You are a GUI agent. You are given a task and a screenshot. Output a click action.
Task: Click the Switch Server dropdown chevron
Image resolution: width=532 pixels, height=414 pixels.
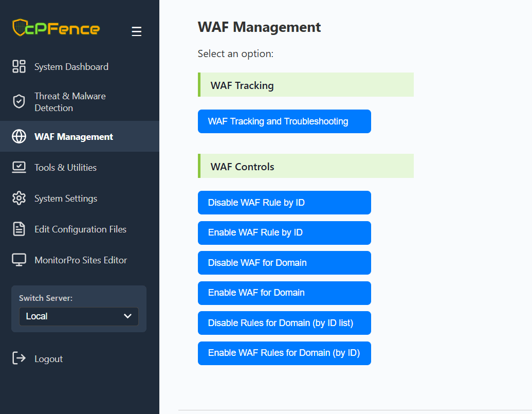127,316
